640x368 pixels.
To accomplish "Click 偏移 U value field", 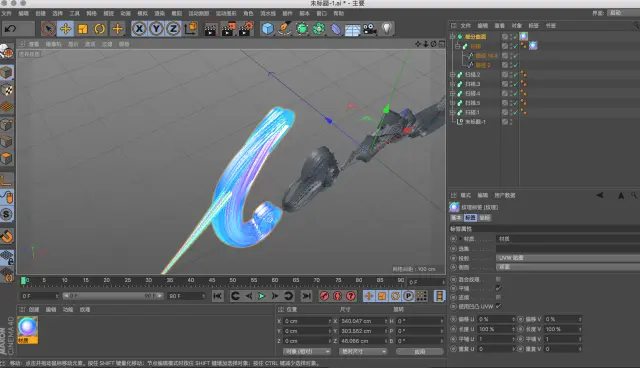I will 496,319.
